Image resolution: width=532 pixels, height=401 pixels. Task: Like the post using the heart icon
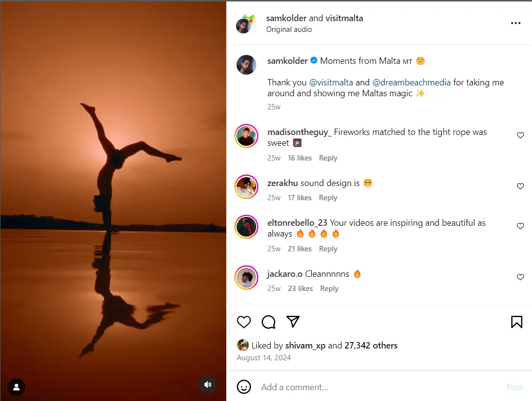click(x=244, y=322)
